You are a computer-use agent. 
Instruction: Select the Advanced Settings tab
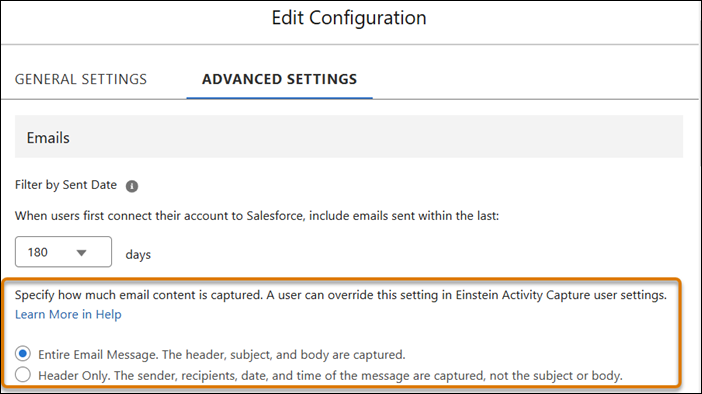[x=279, y=79]
